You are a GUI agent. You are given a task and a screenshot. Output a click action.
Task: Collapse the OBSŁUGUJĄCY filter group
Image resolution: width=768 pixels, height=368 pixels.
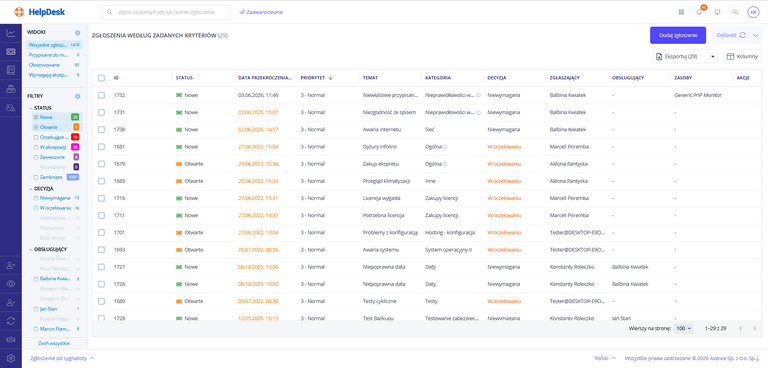31,249
